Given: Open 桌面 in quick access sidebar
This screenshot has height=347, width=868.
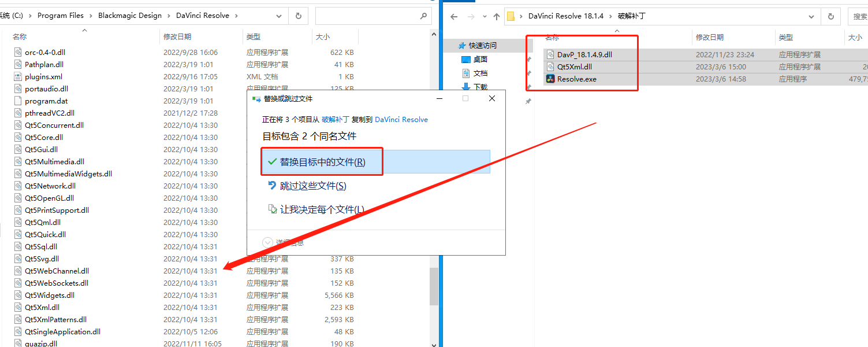Looking at the screenshot, I should 480,59.
